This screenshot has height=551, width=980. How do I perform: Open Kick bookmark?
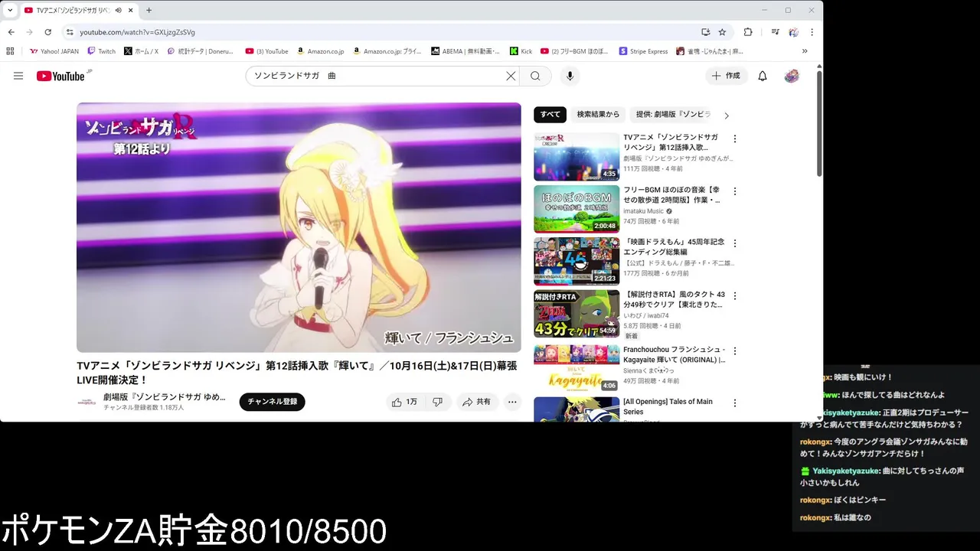tap(521, 51)
